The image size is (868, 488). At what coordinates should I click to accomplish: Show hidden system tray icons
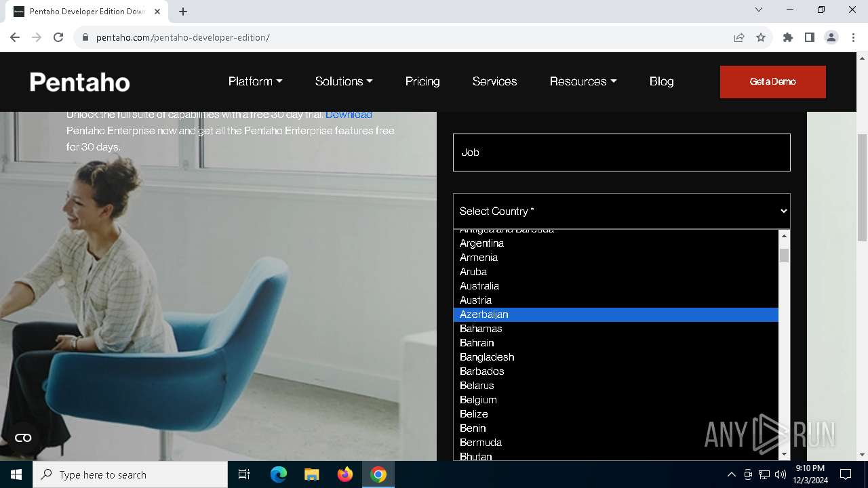point(731,474)
